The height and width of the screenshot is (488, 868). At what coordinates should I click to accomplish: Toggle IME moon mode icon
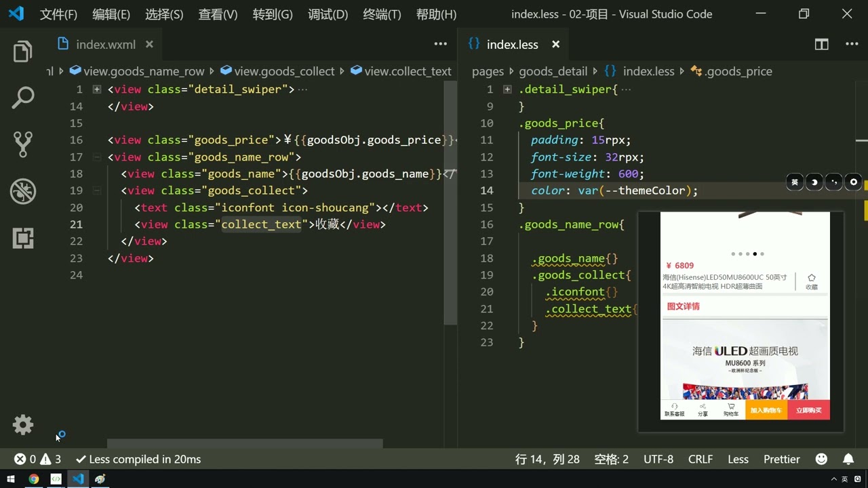point(814,182)
